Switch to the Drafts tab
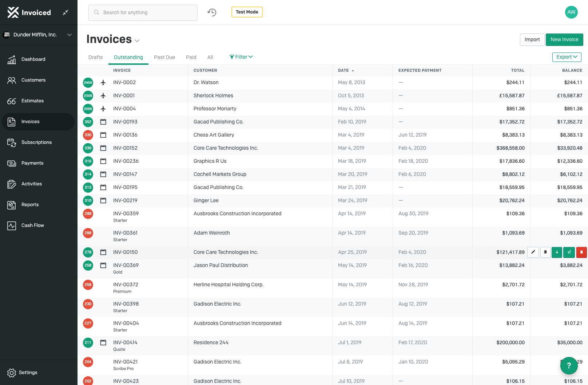 click(x=95, y=57)
